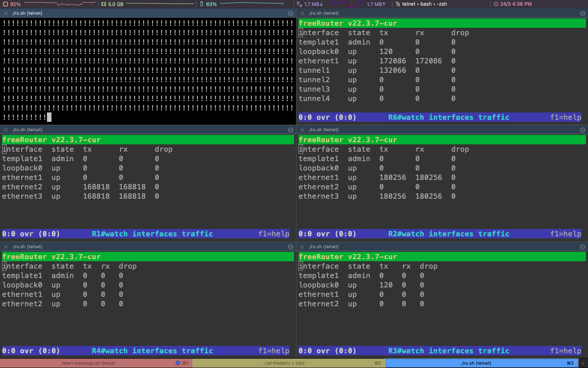This screenshot has height=368, width=588.
Task: Open the pane options menu for R3 pane
Action: point(583,247)
